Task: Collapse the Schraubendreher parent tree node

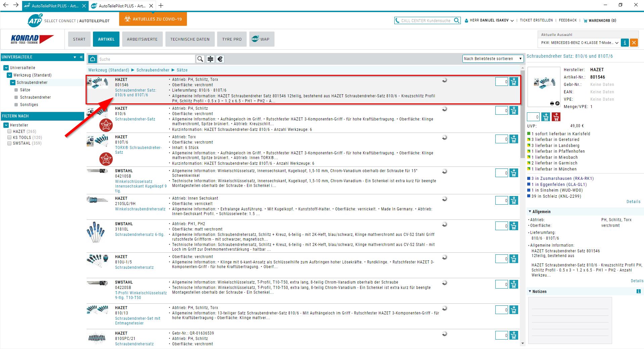Action: click(x=13, y=83)
